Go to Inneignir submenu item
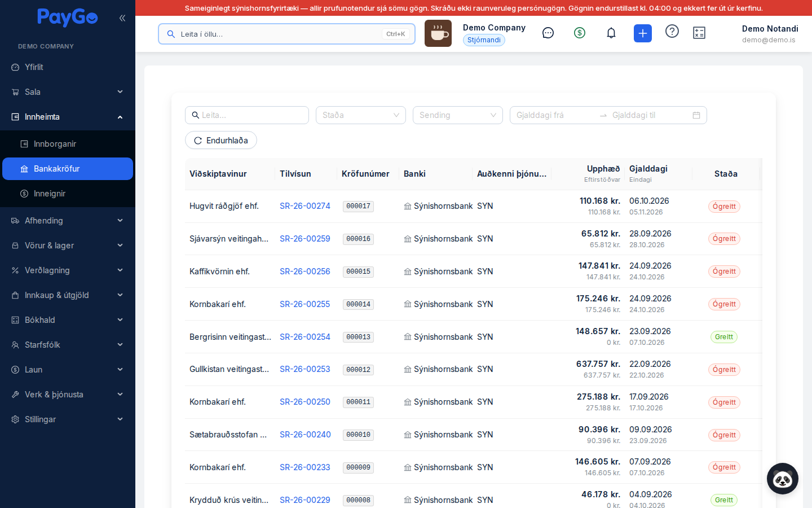 click(x=68, y=194)
